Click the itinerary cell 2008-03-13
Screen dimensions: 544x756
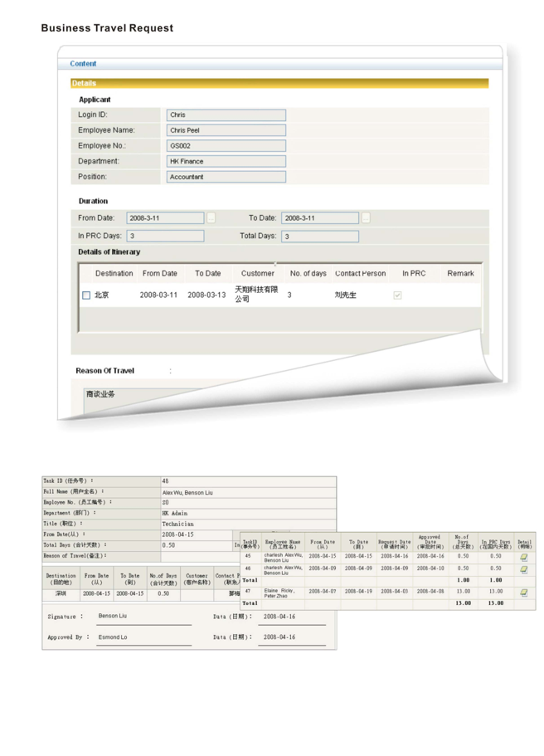(206, 295)
